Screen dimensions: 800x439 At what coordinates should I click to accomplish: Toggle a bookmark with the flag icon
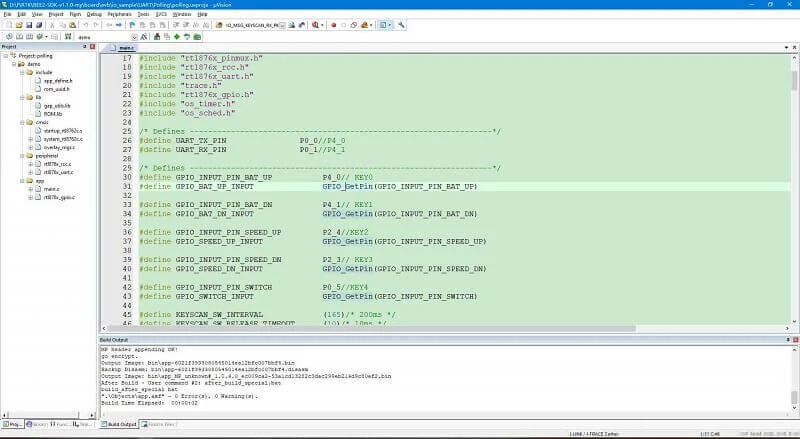132,25
